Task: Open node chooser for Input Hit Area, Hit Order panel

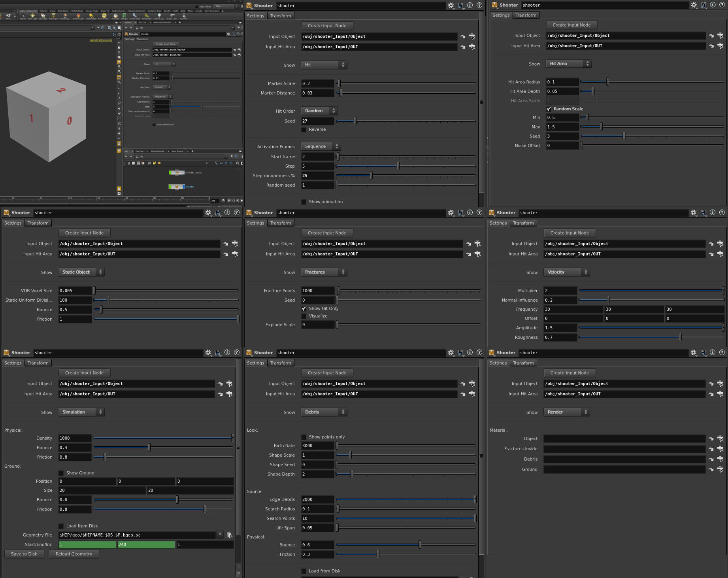Action: pos(472,47)
